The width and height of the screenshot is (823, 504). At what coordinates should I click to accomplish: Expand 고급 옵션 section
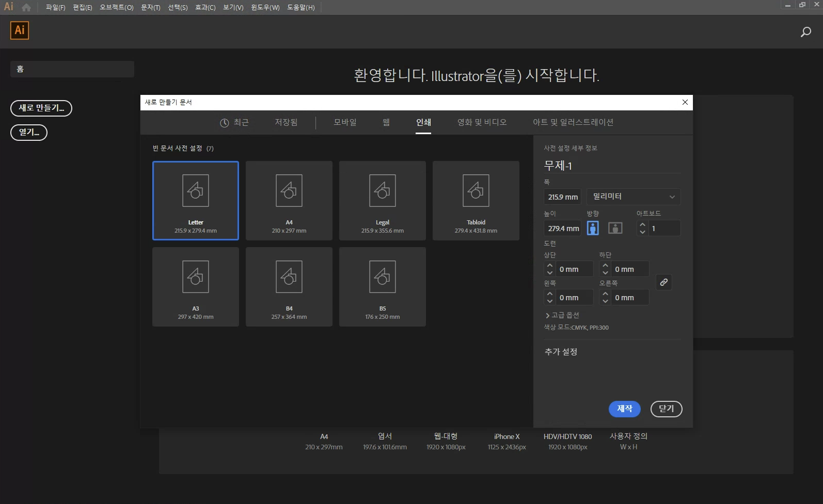pos(562,315)
